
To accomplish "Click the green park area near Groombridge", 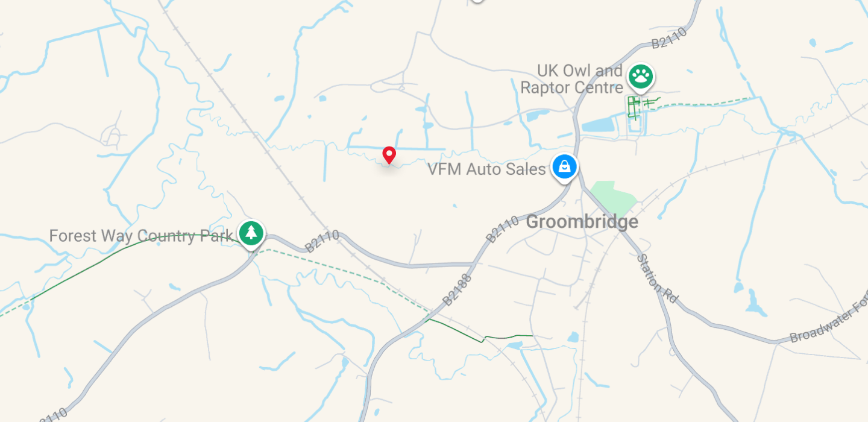I will (x=613, y=197).
